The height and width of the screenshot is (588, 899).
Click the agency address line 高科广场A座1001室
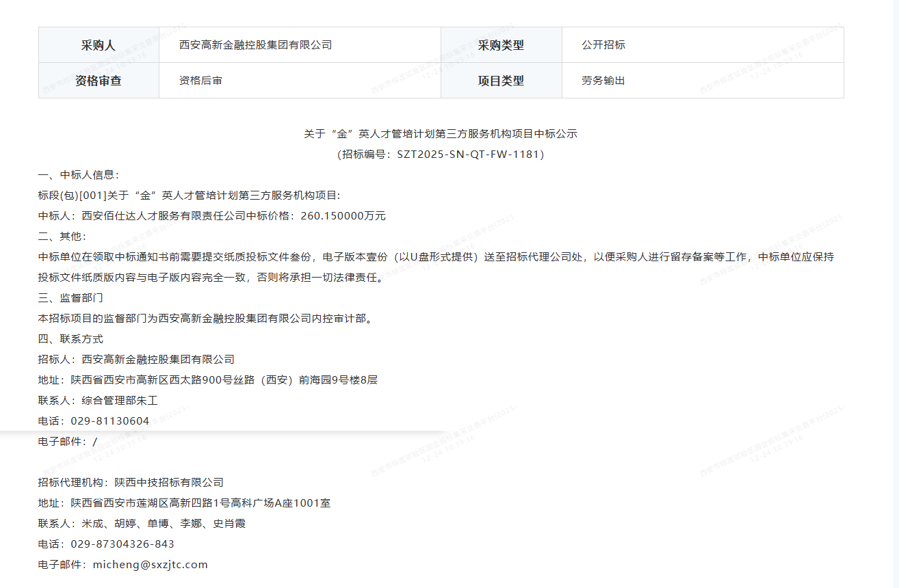(185, 503)
